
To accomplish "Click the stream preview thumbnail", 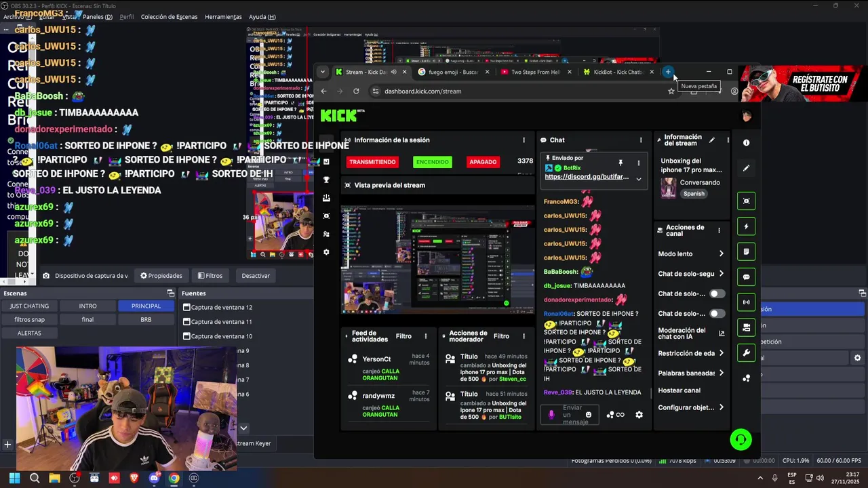I will coord(437,260).
